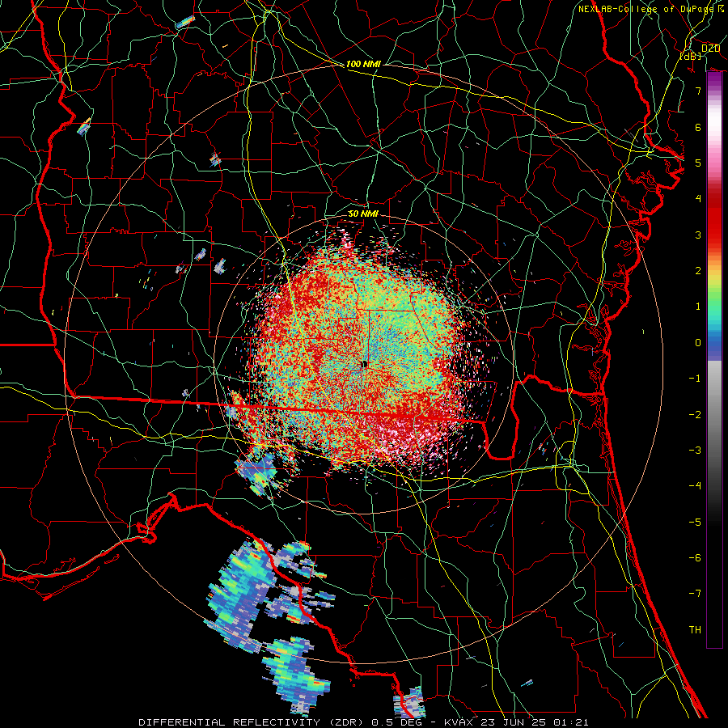Click the 6 value on the color scale

click(x=698, y=127)
